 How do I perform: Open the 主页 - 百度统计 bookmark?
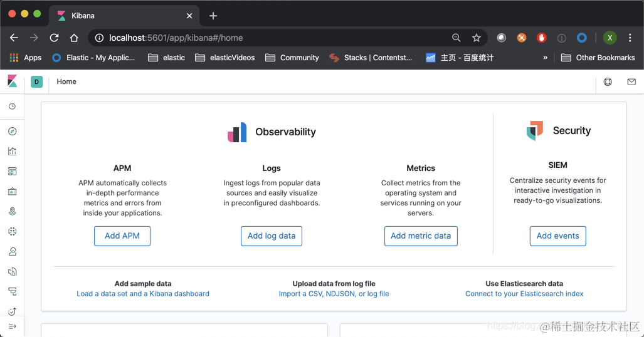[x=460, y=58]
